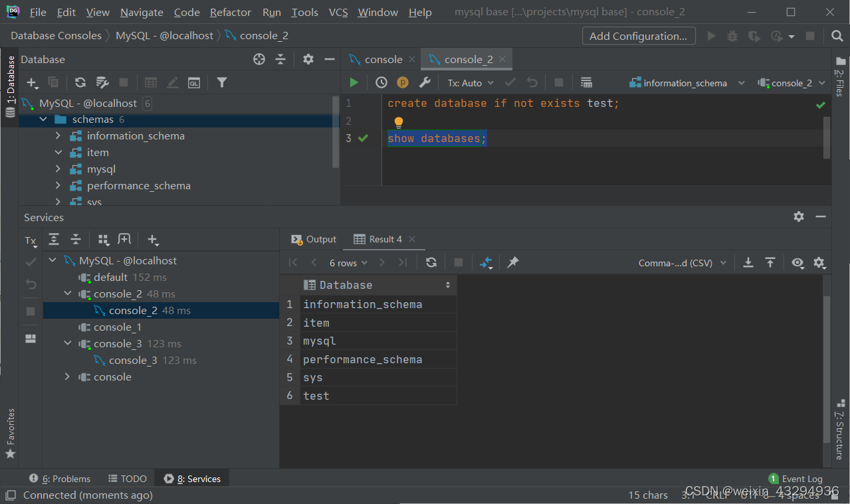The width and height of the screenshot is (850, 504).
Task: Refresh the Database panel tree
Action: point(80,82)
